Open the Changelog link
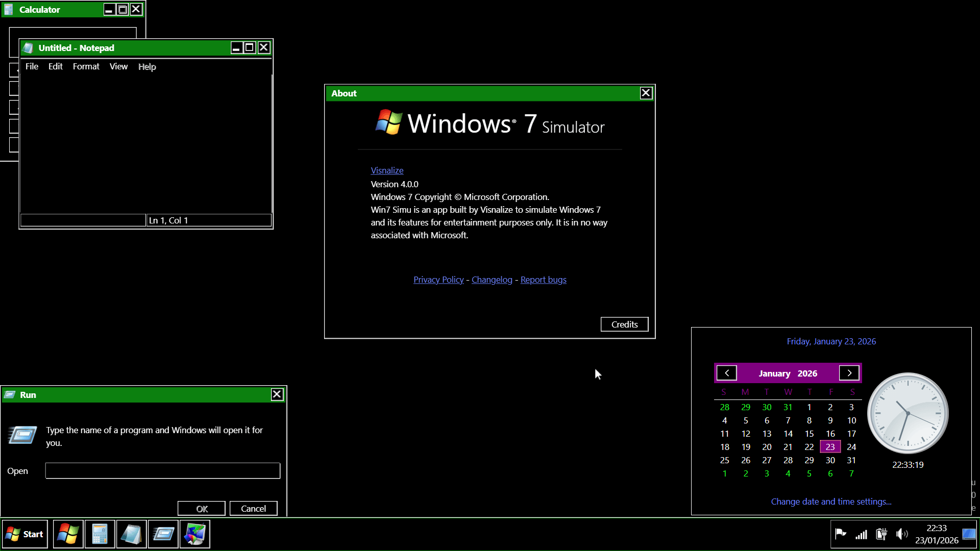The height and width of the screenshot is (551, 980). point(492,280)
